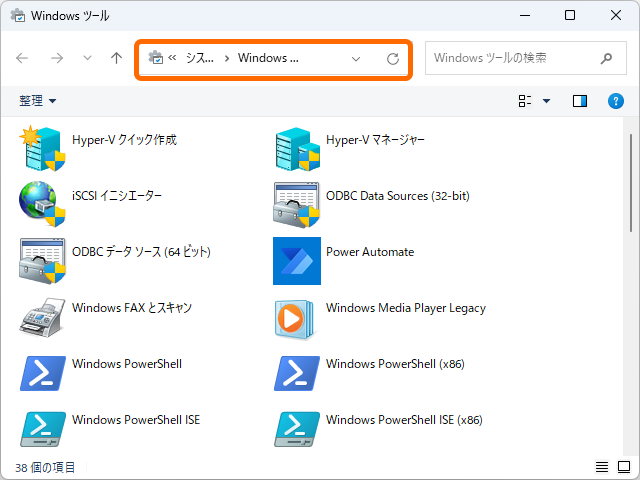
Task: Select the Windows PowerShell ISE (x86) label
Action: click(x=404, y=420)
